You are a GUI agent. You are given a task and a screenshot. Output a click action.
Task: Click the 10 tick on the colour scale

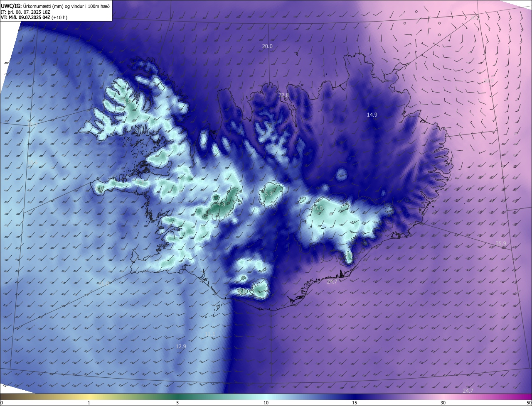click(266, 403)
